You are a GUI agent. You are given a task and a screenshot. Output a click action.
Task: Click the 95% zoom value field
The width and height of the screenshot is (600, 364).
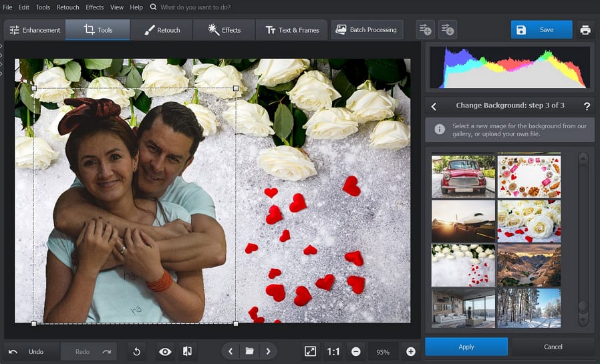(383, 352)
